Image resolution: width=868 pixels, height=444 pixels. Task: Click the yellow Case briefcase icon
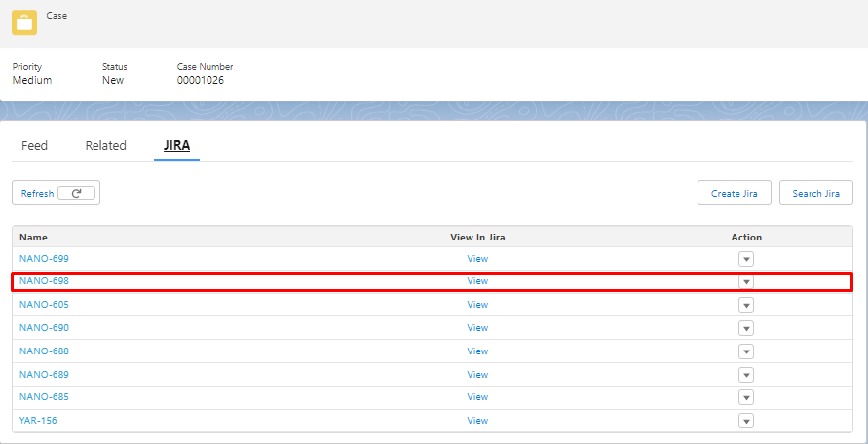24,22
